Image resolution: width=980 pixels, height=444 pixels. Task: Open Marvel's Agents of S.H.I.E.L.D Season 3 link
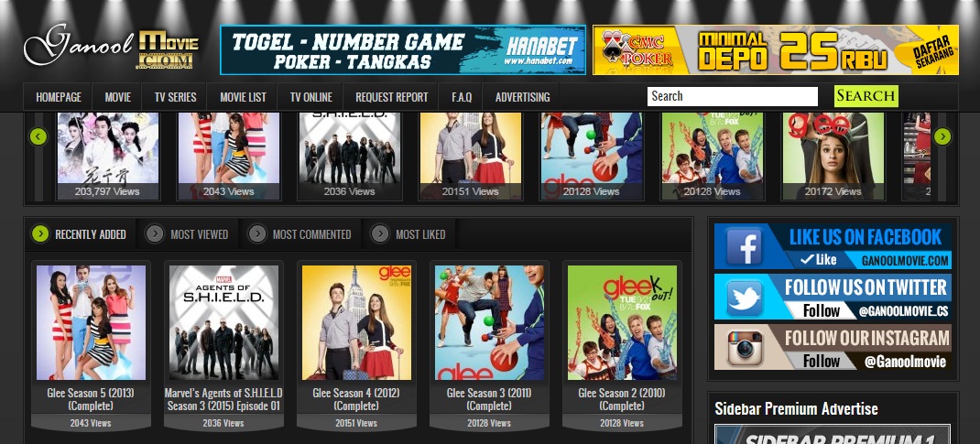[223, 399]
